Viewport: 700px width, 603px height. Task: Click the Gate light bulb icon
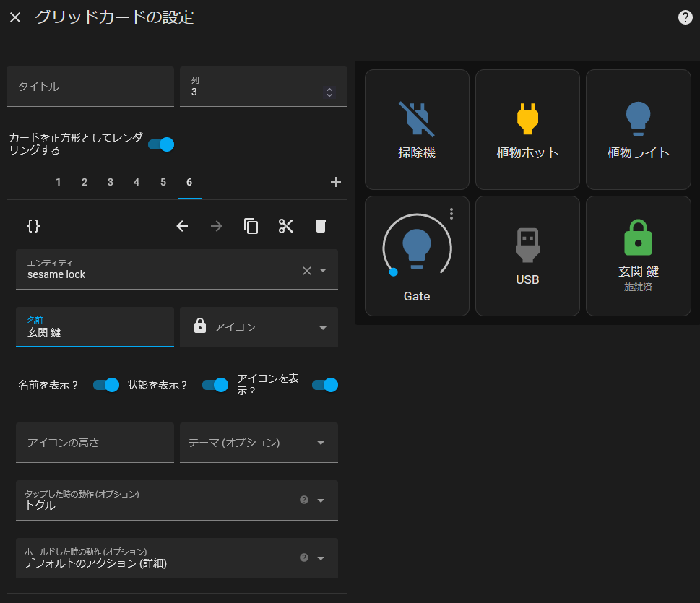[417, 248]
